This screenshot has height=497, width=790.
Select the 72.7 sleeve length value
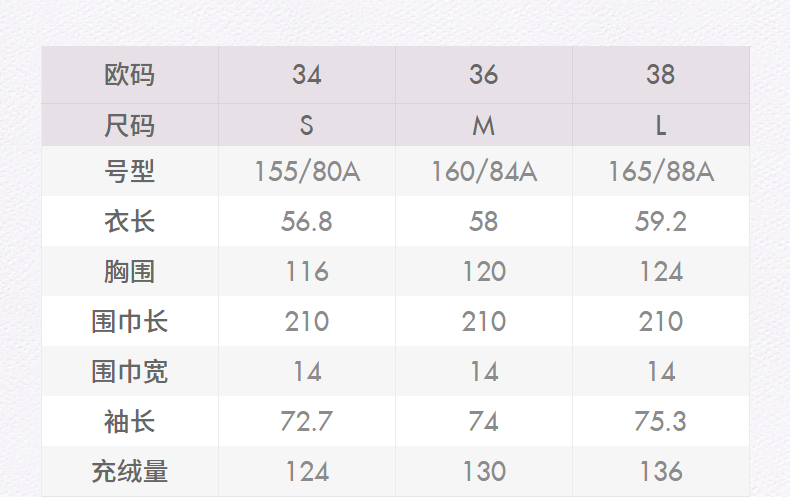307,421
